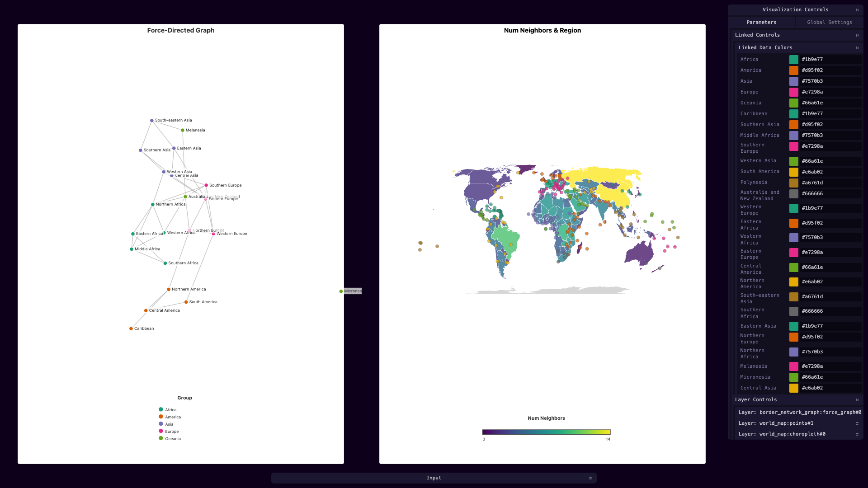Expand the Input panel handle icon
The image size is (868, 488).
(590, 478)
